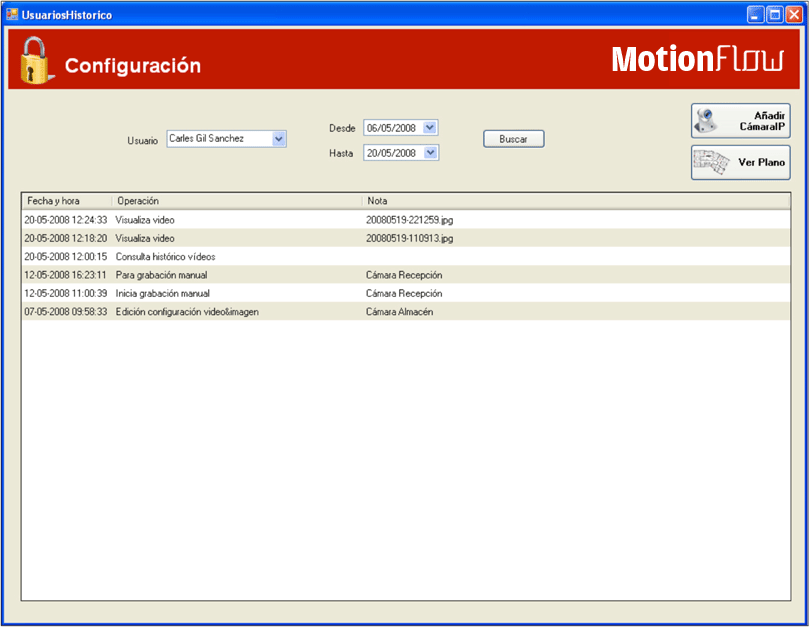Expand the Desde date picker
809x627 pixels.
coord(430,128)
